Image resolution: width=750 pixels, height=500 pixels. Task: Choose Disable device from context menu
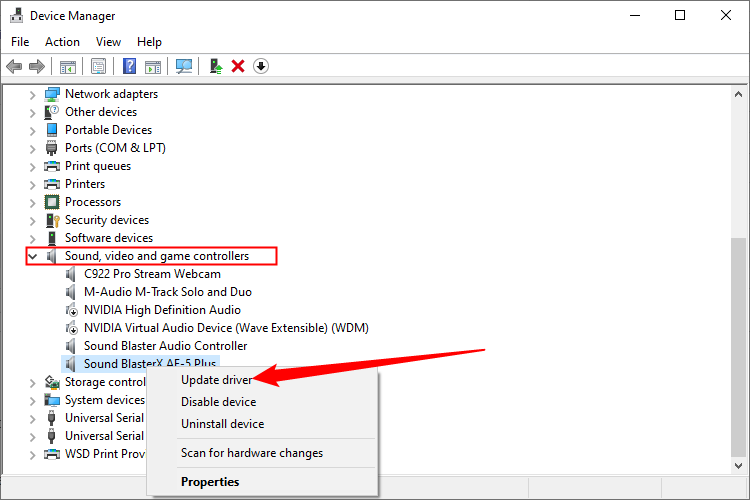[262, 402]
